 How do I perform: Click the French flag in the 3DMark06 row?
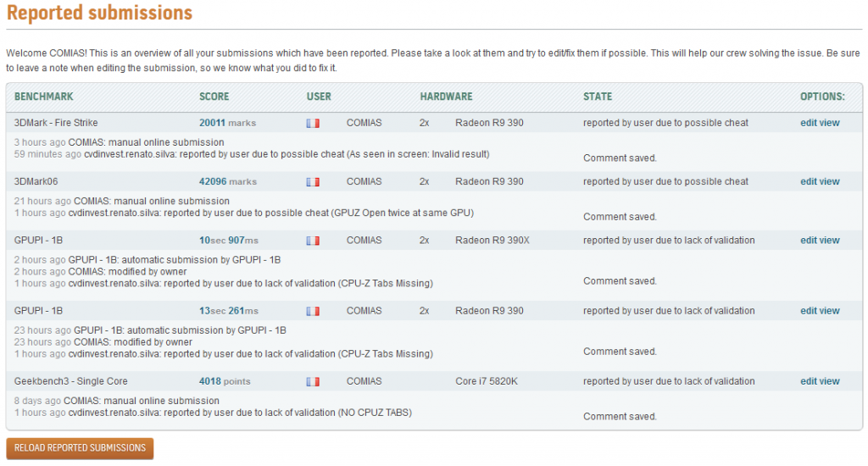click(x=313, y=182)
